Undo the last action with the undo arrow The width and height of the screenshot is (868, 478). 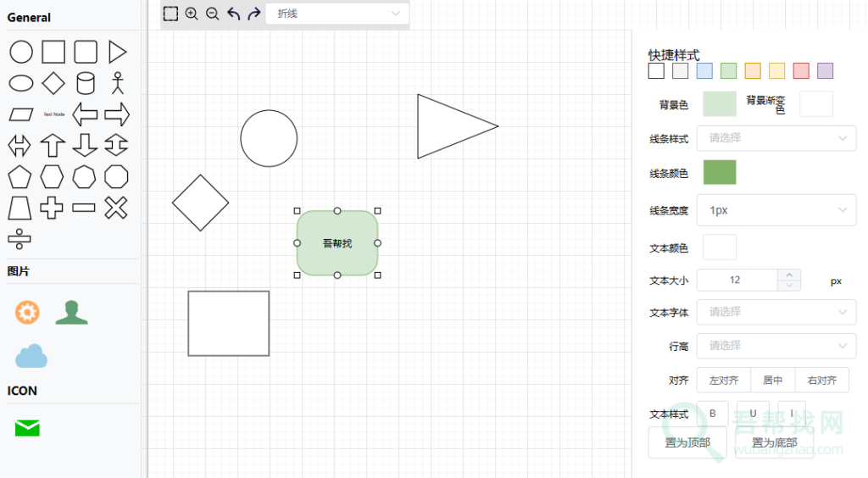click(233, 14)
